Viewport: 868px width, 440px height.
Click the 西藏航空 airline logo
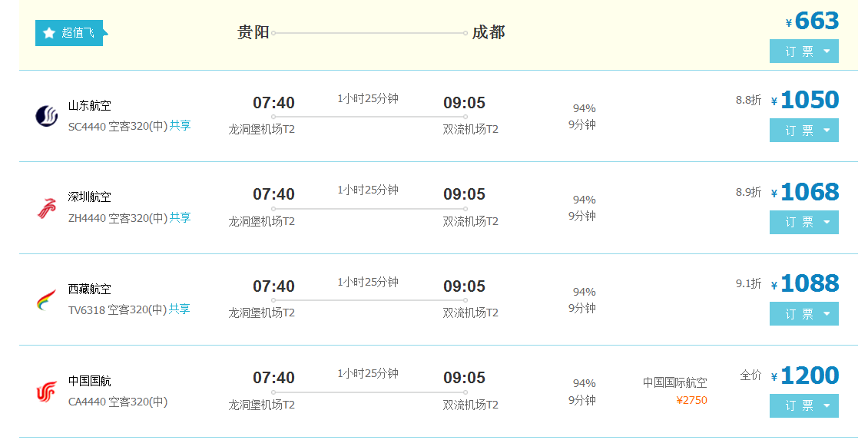[47, 300]
